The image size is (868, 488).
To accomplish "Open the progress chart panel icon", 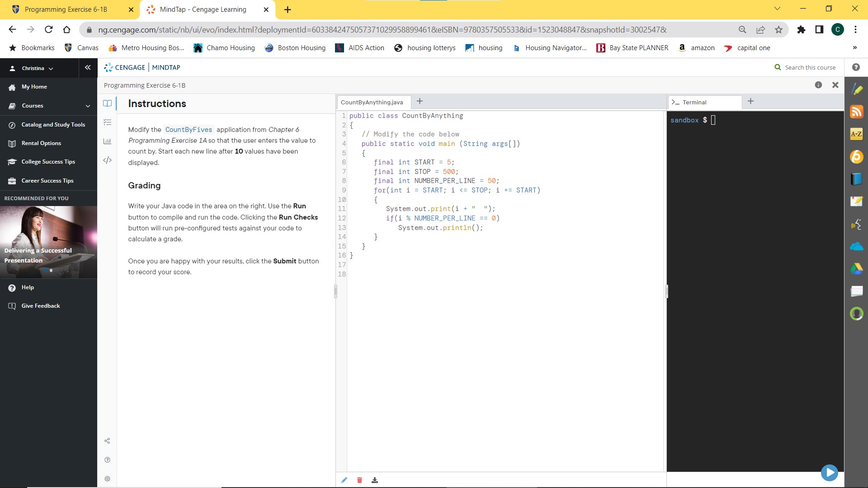I will pos(108,141).
